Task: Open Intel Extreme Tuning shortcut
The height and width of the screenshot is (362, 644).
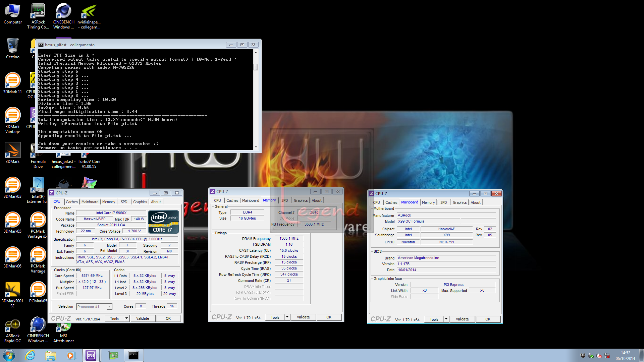Action: [x=38, y=190]
